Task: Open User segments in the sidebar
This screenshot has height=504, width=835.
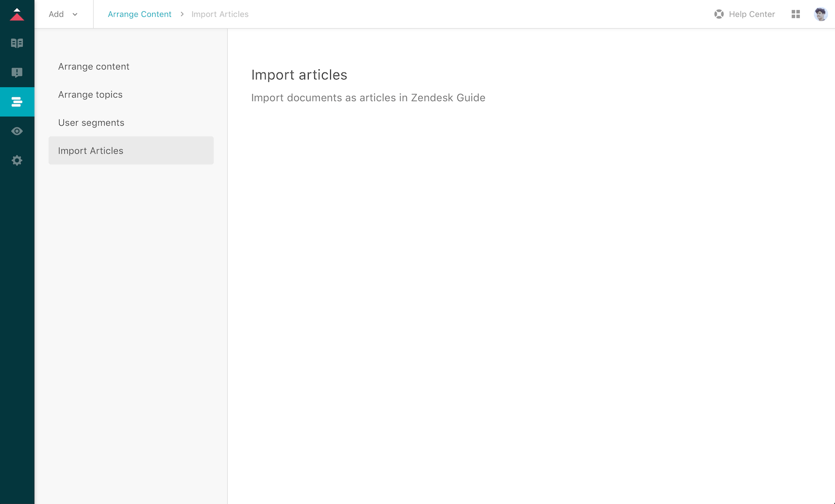Action: (91, 123)
